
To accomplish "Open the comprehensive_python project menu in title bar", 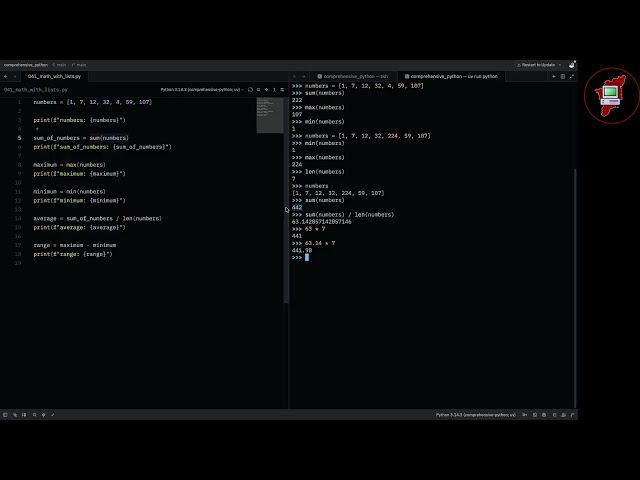I will coord(26,65).
